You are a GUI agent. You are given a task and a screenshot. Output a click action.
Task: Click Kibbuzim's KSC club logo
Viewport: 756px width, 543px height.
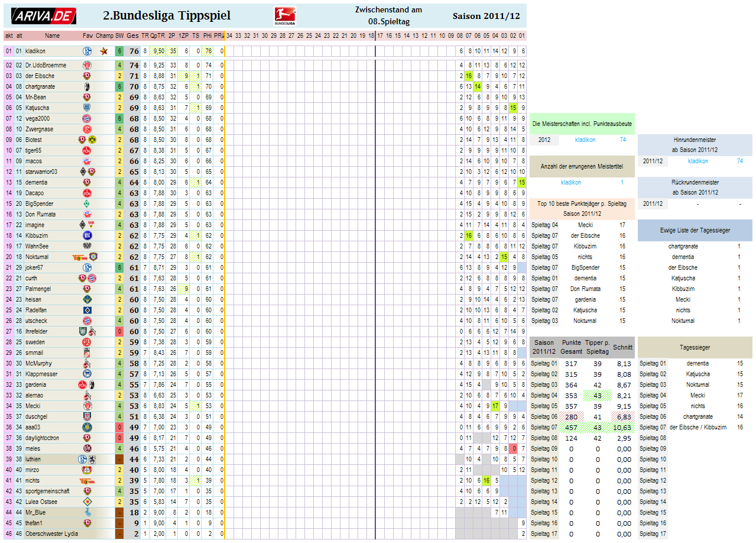pyautogui.click(x=87, y=236)
